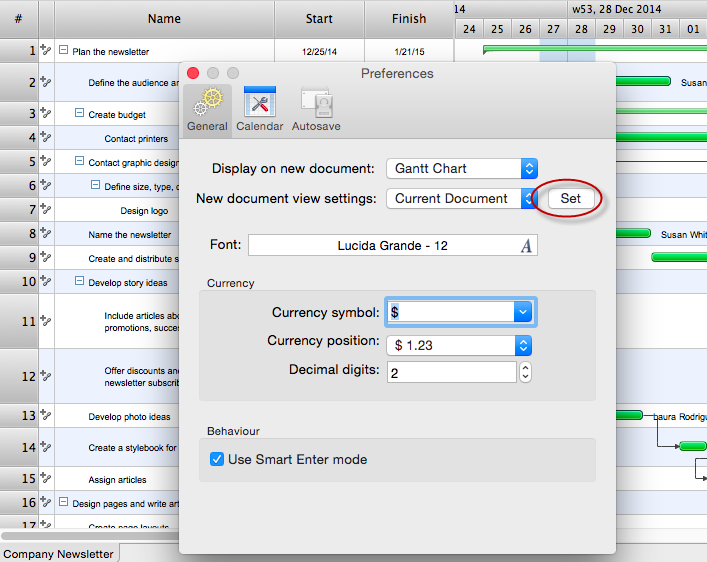Collapse the Create budget group

coord(79,112)
